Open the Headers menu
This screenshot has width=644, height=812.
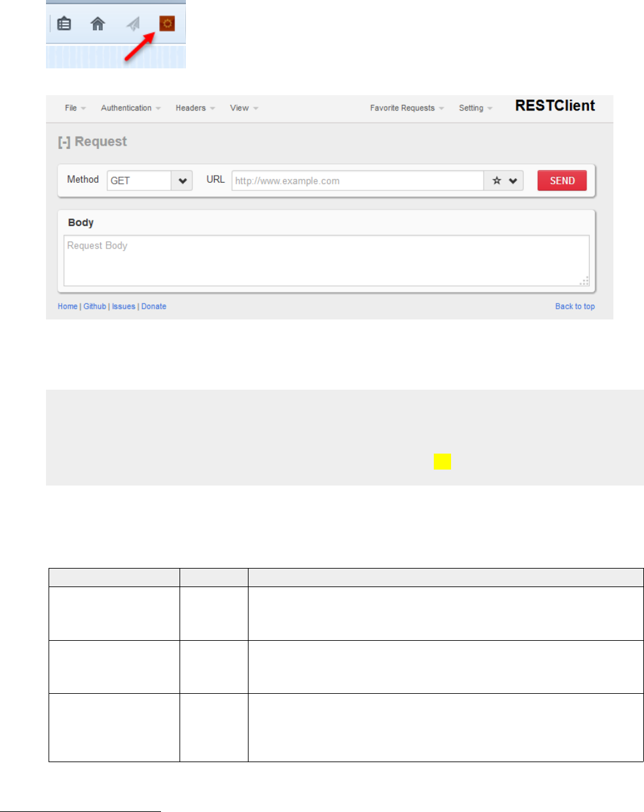[x=195, y=108]
